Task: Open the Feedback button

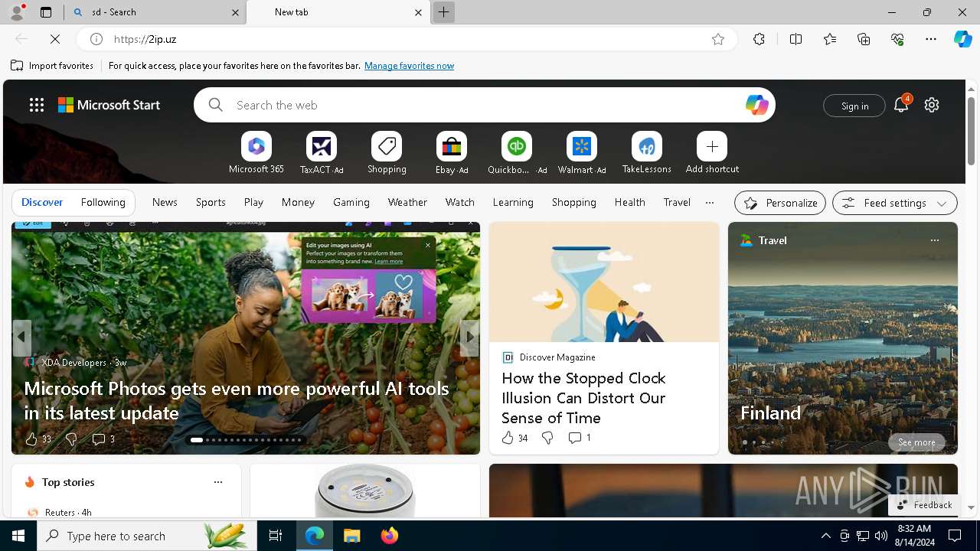Action: coord(924,505)
